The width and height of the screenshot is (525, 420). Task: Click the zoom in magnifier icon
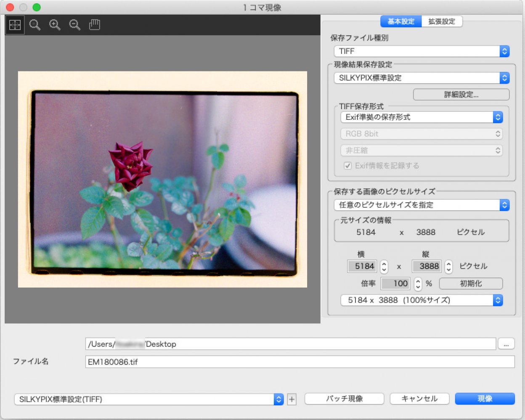pos(55,25)
